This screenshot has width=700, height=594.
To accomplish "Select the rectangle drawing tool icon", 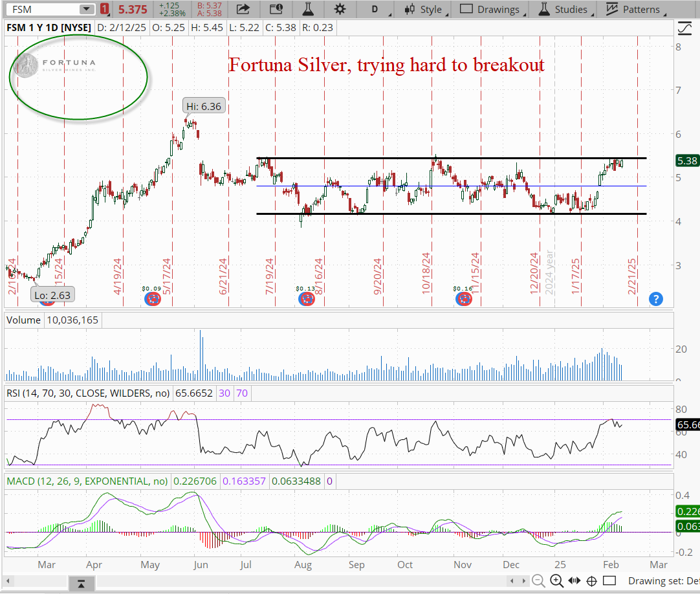I will click(x=609, y=580).
